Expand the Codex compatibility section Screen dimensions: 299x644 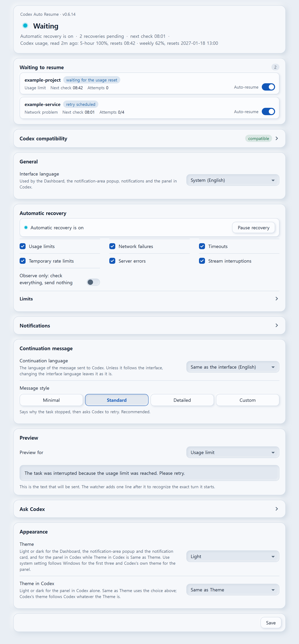click(x=149, y=139)
